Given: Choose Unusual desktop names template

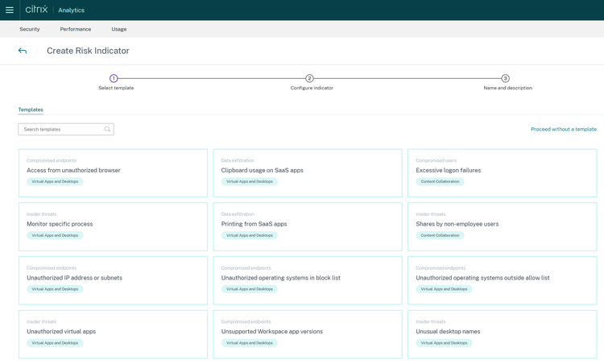Looking at the screenshot, I should 503,334.
